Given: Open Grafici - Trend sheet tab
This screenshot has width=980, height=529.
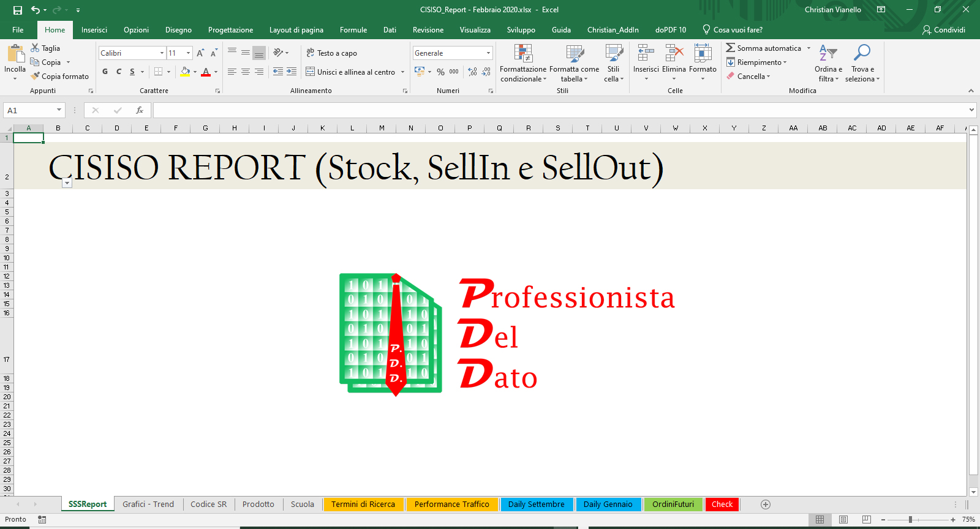Looking at the screenshot, I should click(x=148, y=505).
